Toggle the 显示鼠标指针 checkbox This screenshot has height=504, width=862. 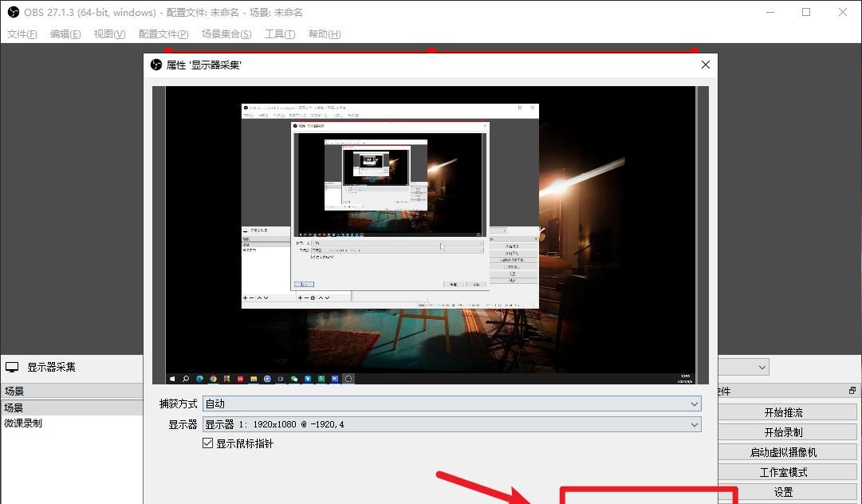coord(208,443)
